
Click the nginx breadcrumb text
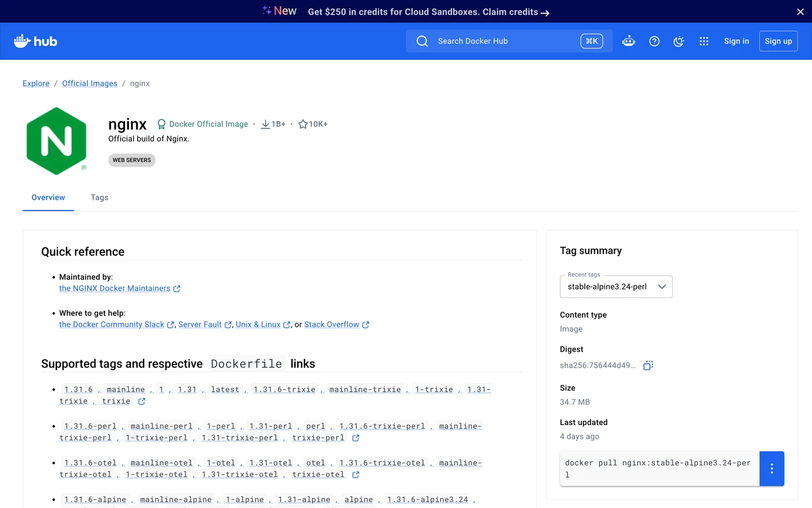(x=140, y=84)
